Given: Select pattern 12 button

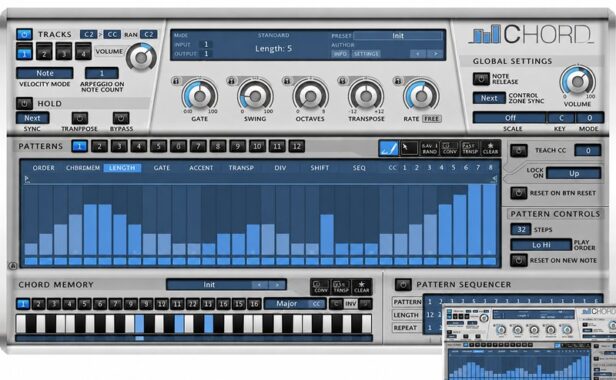Looking at the screenshot, I should (297, 147).
